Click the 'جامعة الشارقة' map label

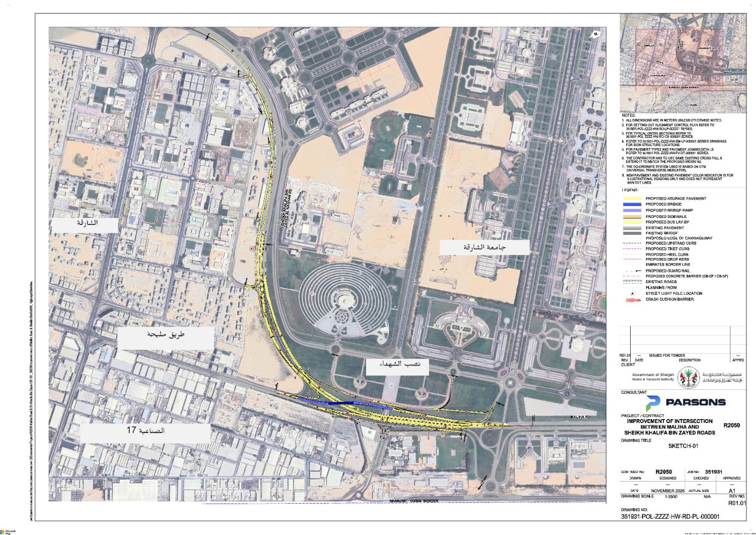484,247
